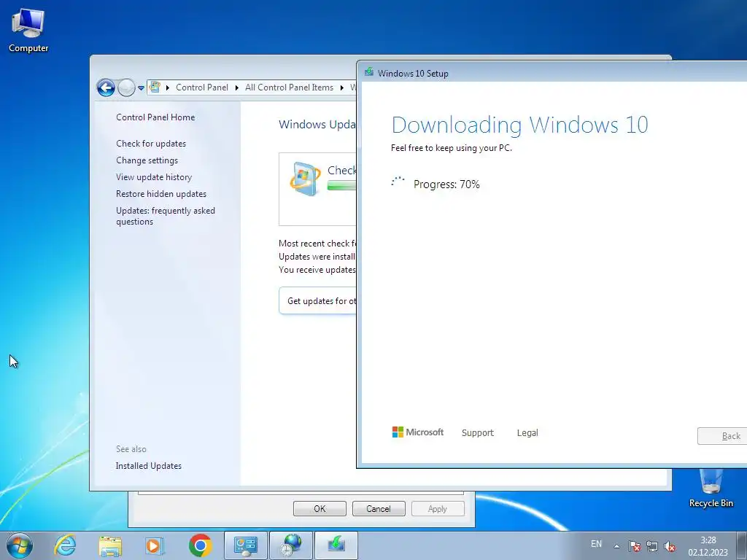
Task: Click the Show desktop strip
Action: pyautogui.click(x=742, y=545)
